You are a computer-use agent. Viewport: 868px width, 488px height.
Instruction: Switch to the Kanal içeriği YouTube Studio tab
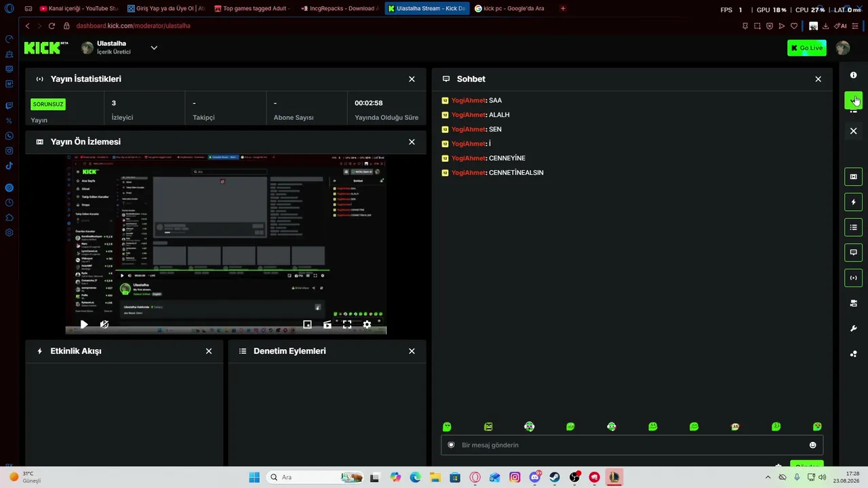[x=79, y=9]
